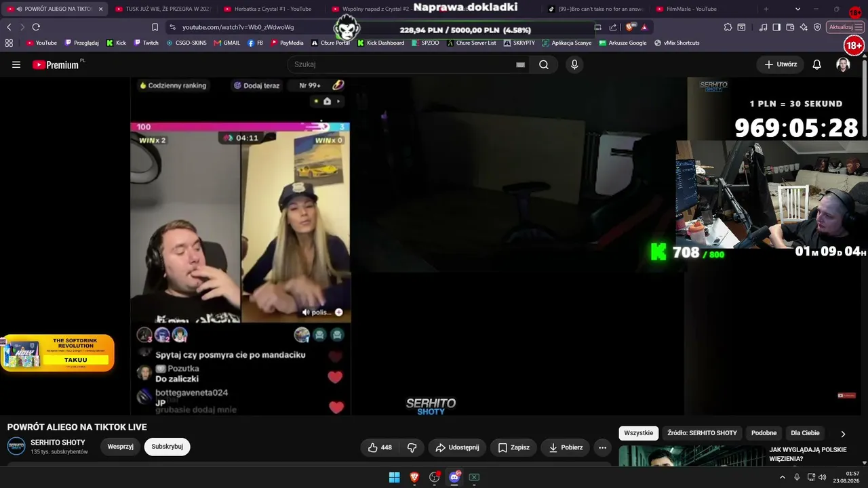Open Brave browser from the taskbar
This screenshot has width=868, height=488.
(x=414, y=477)
